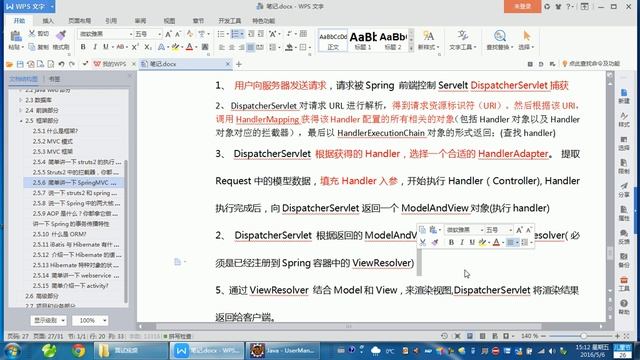Click the text effect outlined A icon

click(162, 47)
